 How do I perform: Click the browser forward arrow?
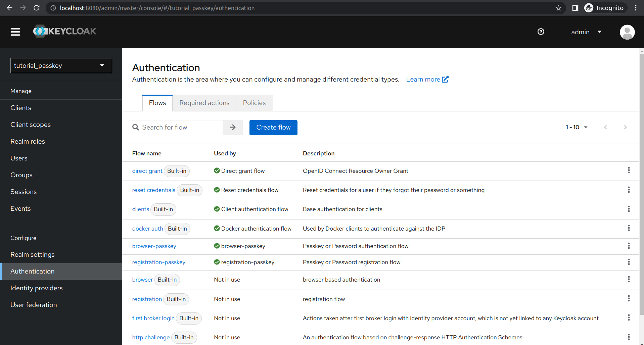tap(23, 8)
